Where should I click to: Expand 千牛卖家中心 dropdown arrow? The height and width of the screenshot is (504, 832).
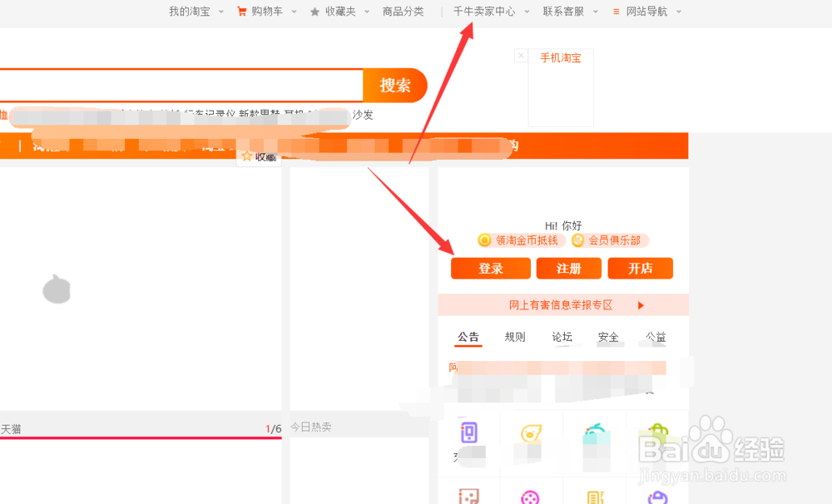(527, 12)
